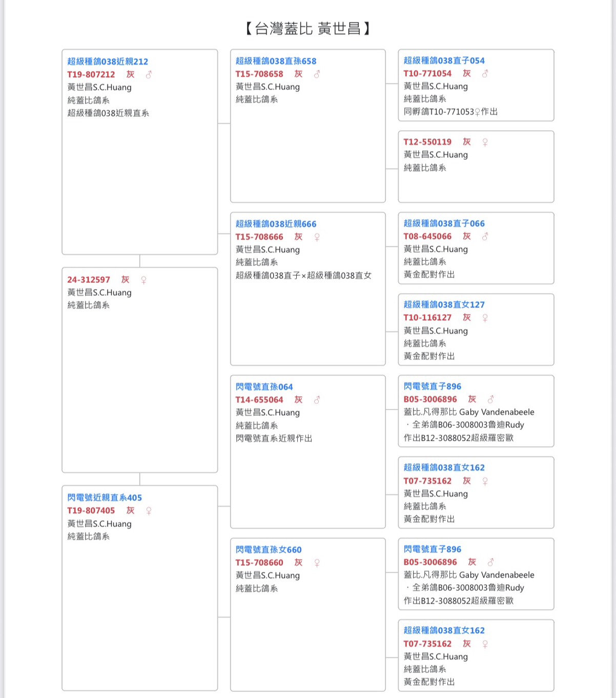616x698 pixels.
Task: Click the male symbol beside T08-645066
Action: (x=485, y=236)
